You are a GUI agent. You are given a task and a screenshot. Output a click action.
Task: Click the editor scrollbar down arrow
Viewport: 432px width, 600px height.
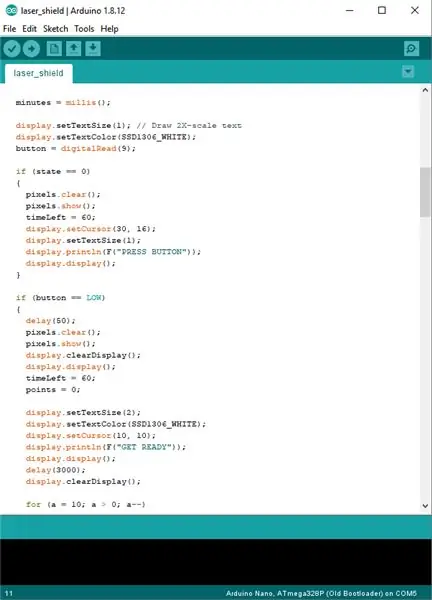425,505
